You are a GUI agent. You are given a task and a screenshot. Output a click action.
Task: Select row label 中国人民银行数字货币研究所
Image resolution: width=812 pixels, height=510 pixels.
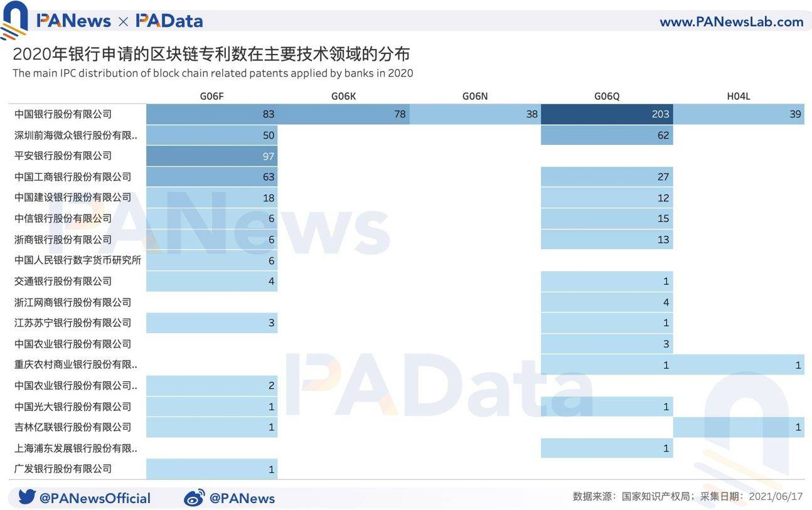click(x=78, y=260)
